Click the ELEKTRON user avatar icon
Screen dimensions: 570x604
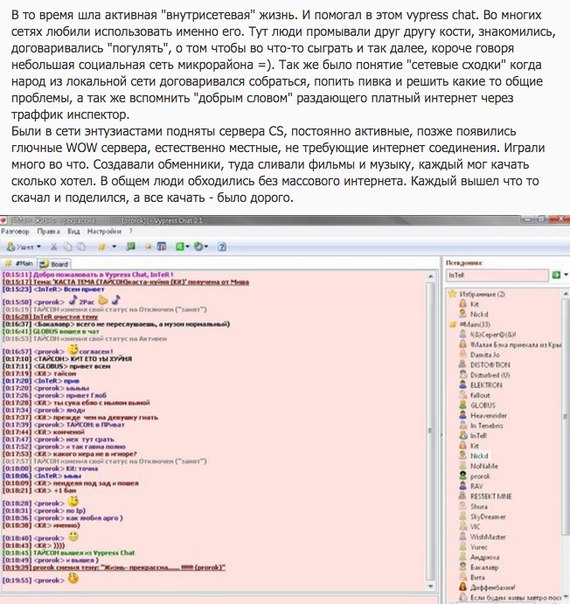click(463, 384)
